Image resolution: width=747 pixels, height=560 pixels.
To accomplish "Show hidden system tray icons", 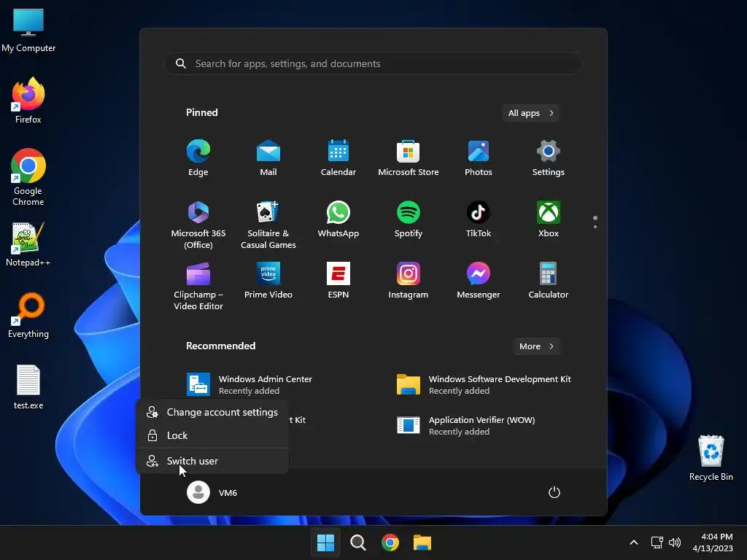I will (634, 542).
